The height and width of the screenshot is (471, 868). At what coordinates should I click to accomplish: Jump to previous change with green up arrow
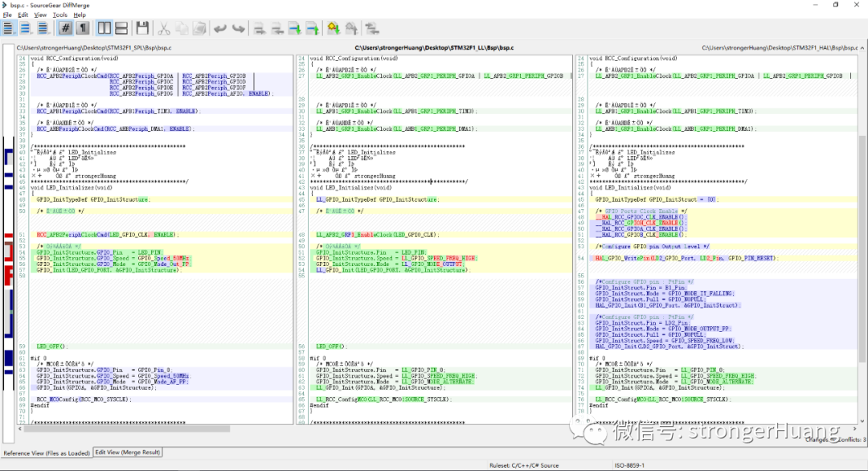click(x=312, y=28)
